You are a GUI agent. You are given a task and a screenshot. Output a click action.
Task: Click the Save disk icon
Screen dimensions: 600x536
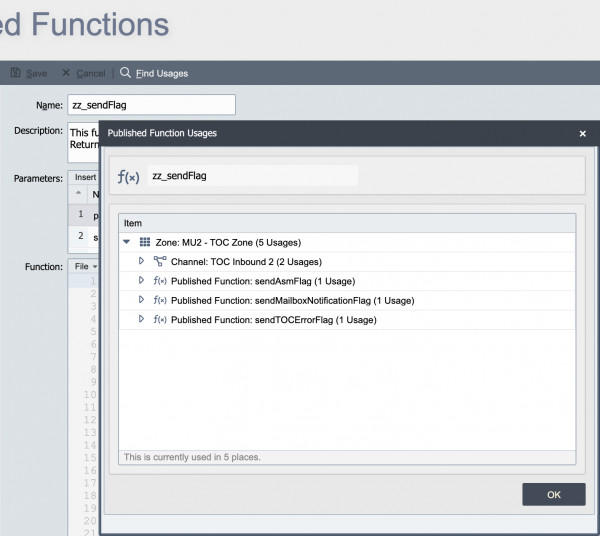tap(15, 73)
